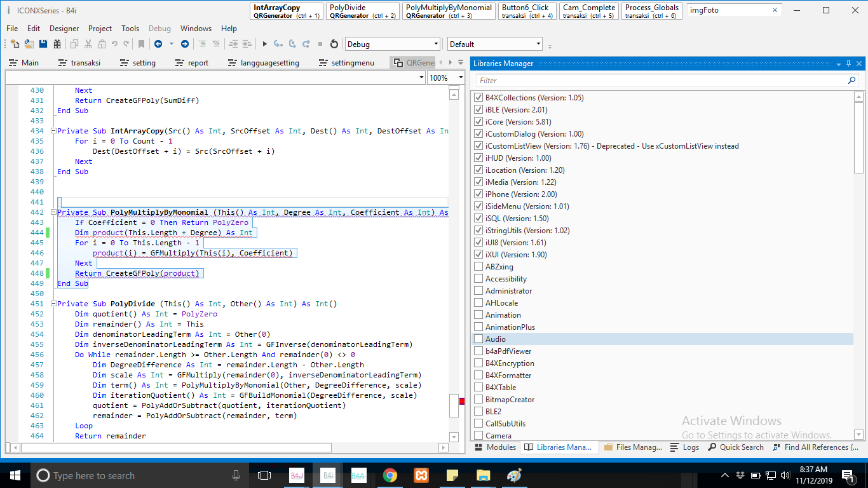Open the Debug build configuration dropdown

(x=392, y=44)
